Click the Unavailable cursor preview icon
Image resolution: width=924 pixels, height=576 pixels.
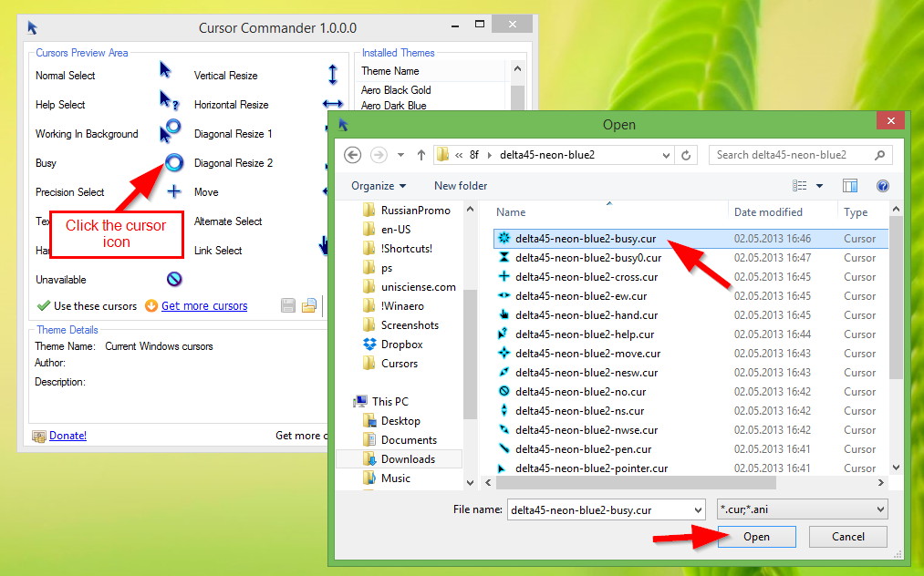click(x=174, y=279)
